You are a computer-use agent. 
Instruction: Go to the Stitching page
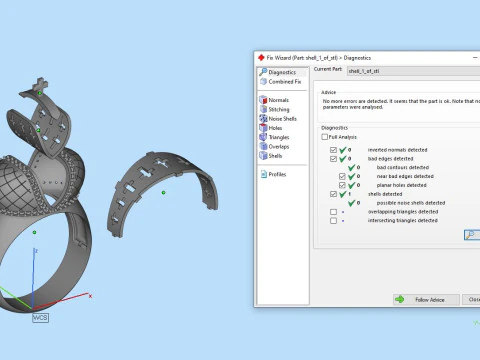pyautogui.click(x=279, y=109)
